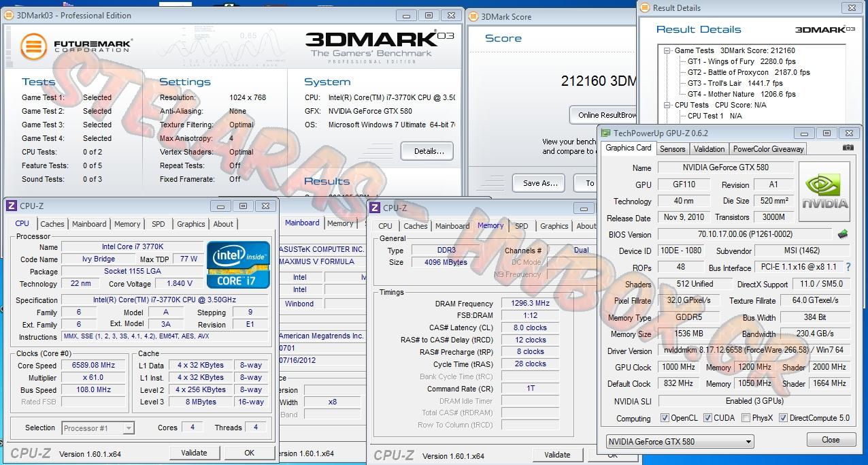Click the title bar icon of the CPU-Z window showing Timings

(374, 208)
